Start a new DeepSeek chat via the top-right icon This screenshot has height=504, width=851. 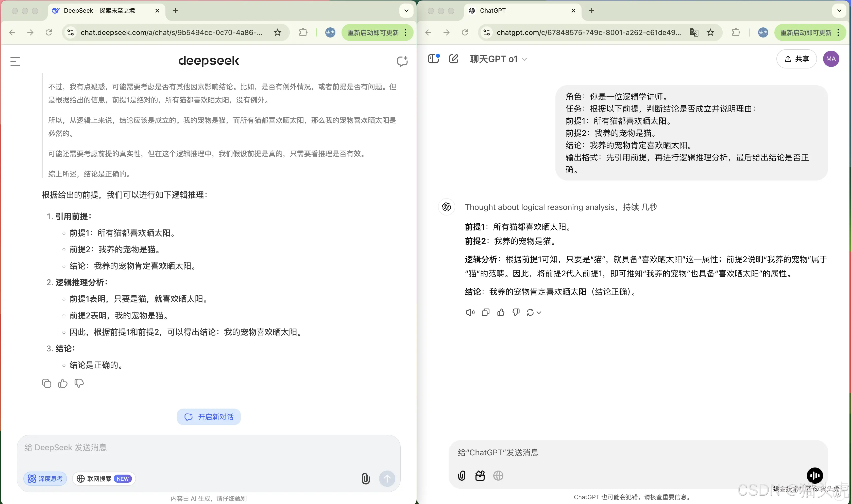tap(402, 61)
